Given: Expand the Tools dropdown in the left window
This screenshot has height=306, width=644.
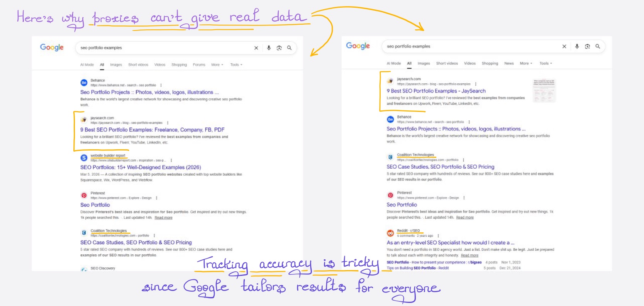Looking at the screenshot, I should point(236,65).
